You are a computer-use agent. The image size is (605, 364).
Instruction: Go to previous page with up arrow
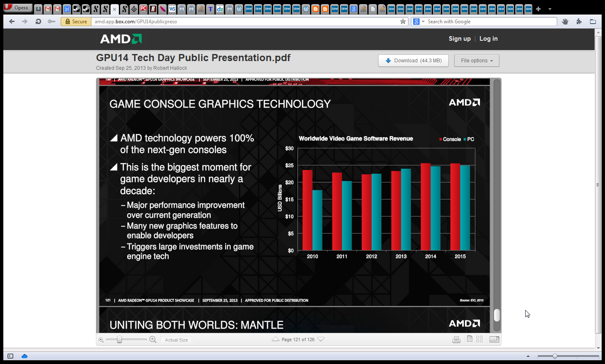(275, 339)
